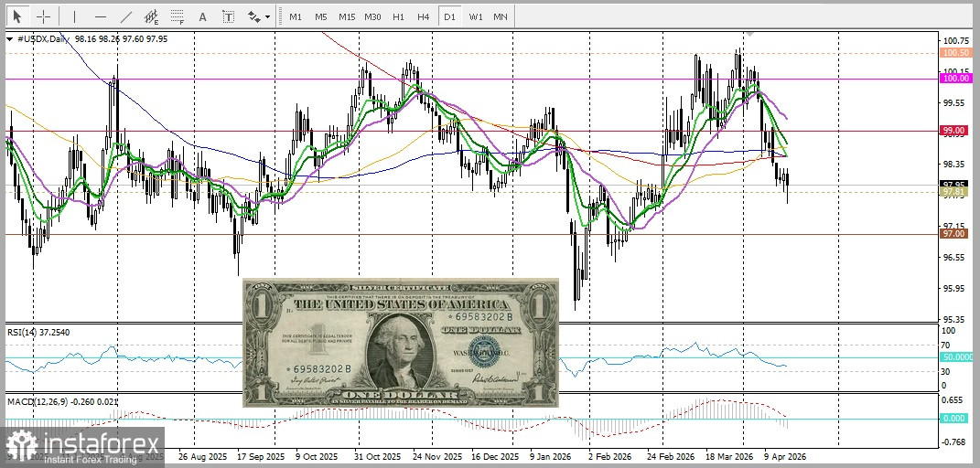
Task: Click the red 99.00 price level label
Action: 955,131
